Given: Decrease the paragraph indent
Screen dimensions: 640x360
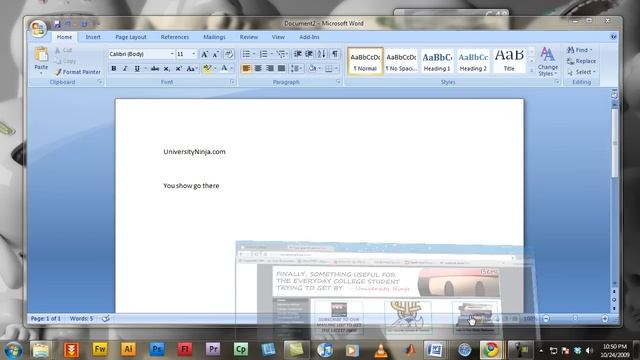Looking at the screenshot, I should [x=298, y=54].
